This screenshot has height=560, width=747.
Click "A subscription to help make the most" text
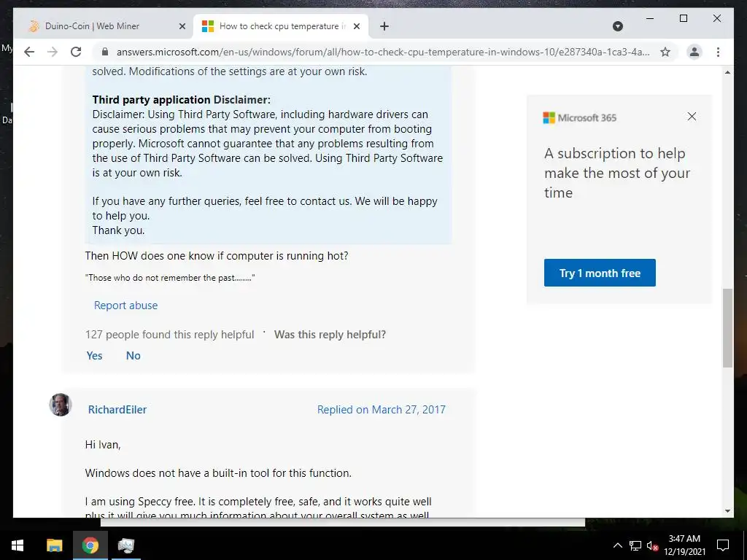pyautogui.click(x=617, y=173)
